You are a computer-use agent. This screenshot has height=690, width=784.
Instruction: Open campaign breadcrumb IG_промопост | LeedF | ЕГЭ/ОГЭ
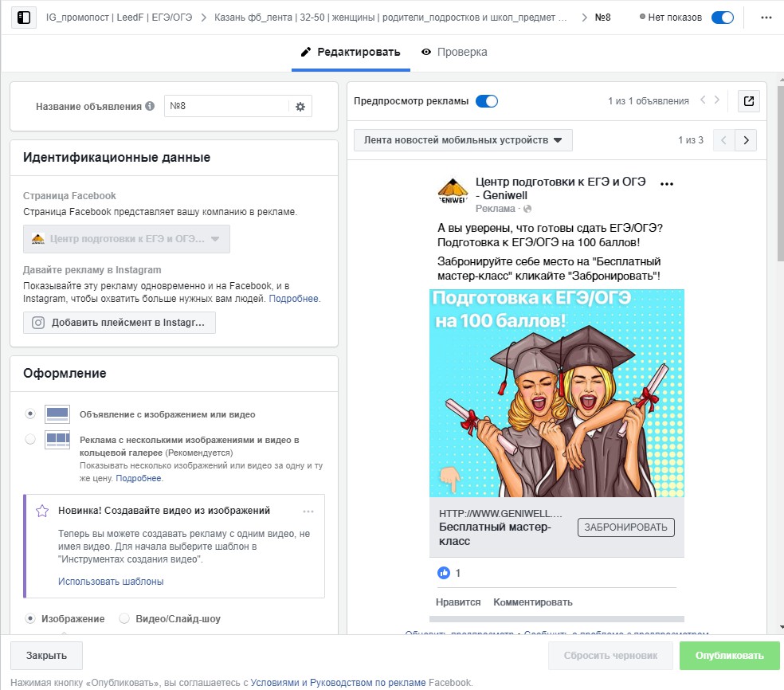[119, 18]
